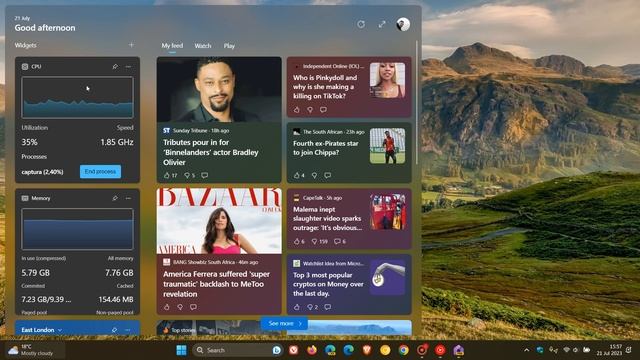
Task: Open the profile avatar settings
Action: point(403,24)
